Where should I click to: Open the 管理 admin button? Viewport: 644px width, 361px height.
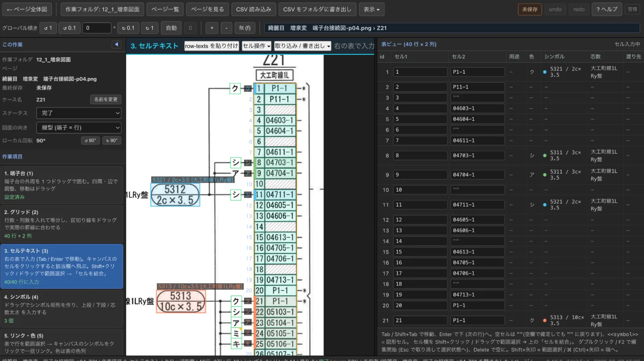[632, 9]
